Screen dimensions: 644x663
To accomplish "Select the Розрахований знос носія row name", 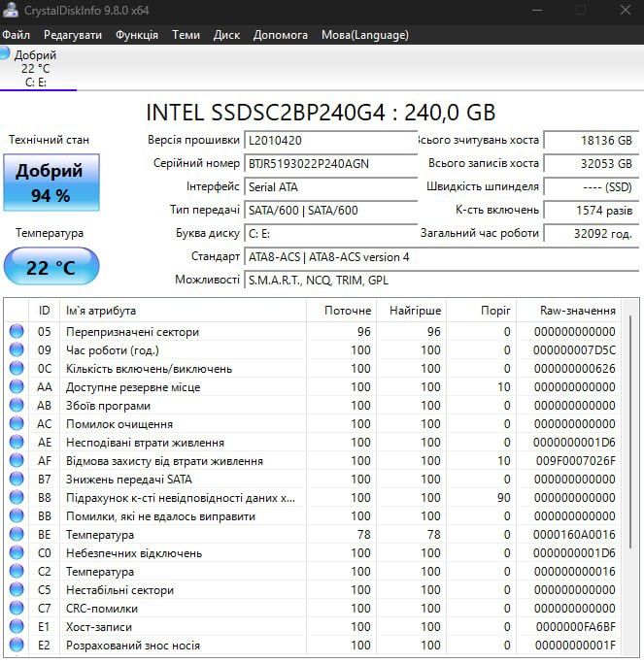I will [133, 646].
